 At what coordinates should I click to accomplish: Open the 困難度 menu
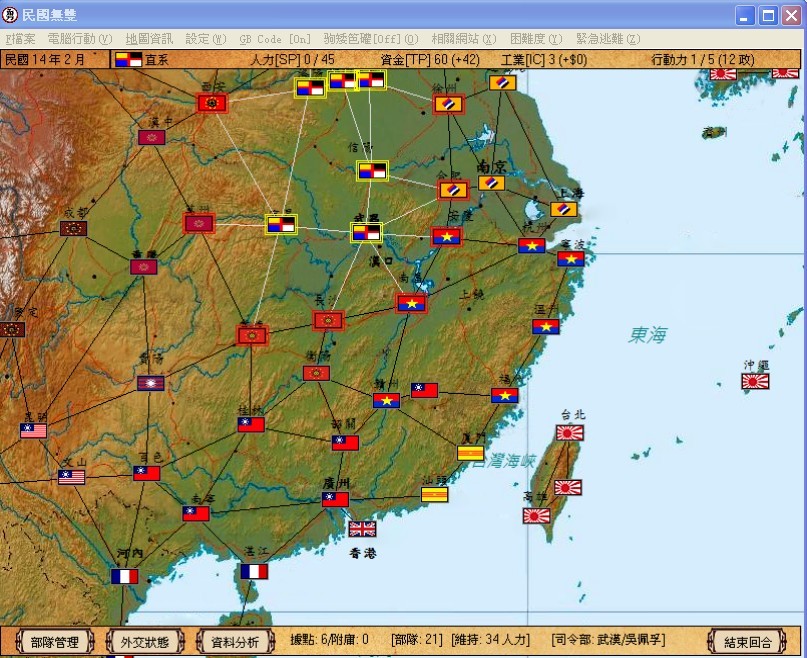tap(536, 39)
